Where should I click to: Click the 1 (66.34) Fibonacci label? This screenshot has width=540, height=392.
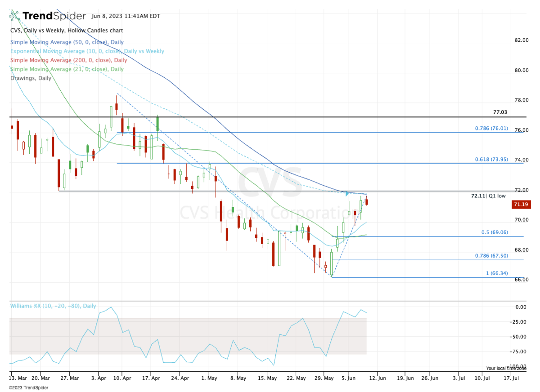pos(496,273)
